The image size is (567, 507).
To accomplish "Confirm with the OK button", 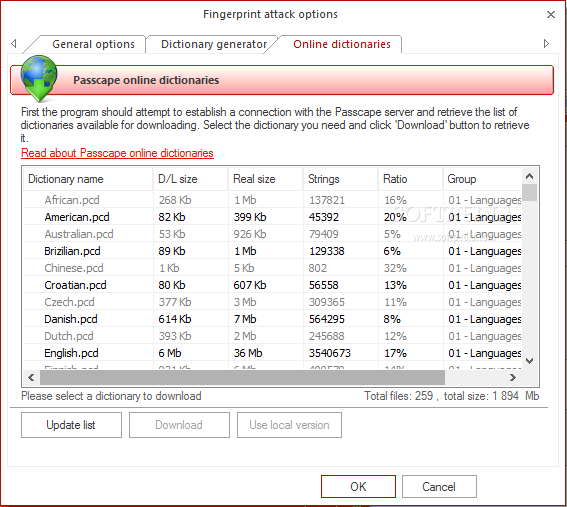I will click(358, 486).
